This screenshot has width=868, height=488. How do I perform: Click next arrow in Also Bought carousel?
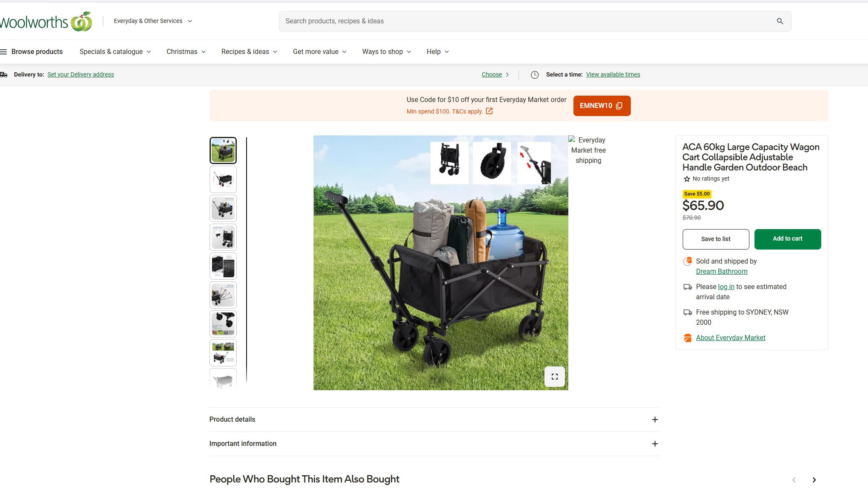click(814, 480)
